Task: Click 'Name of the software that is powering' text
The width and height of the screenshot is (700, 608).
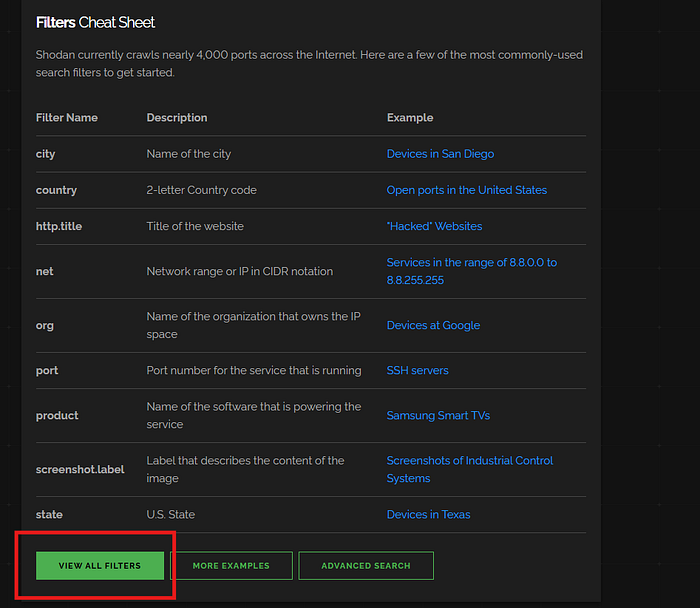Action: 254,416
